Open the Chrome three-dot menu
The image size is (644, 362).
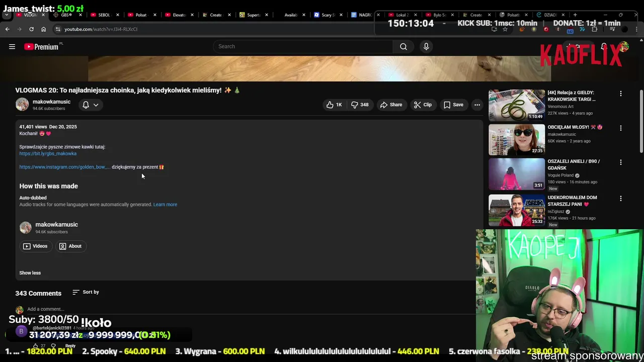637,29
